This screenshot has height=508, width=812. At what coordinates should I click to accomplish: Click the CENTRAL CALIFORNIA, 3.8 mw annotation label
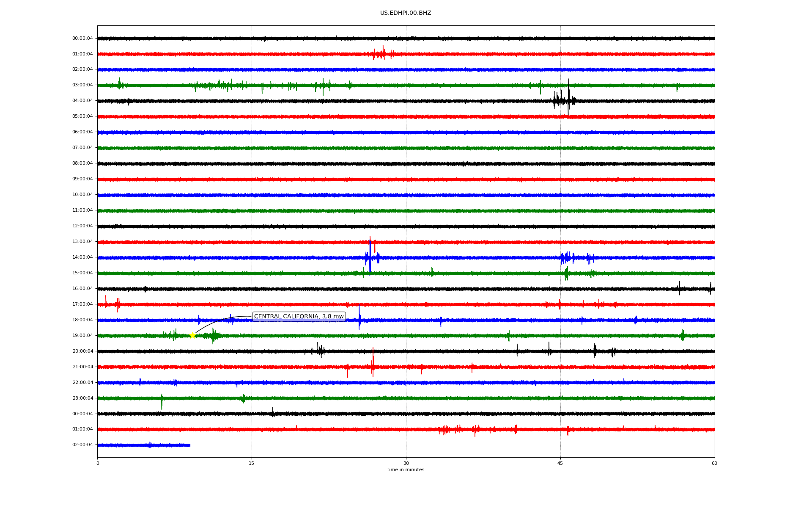point(299,317)
